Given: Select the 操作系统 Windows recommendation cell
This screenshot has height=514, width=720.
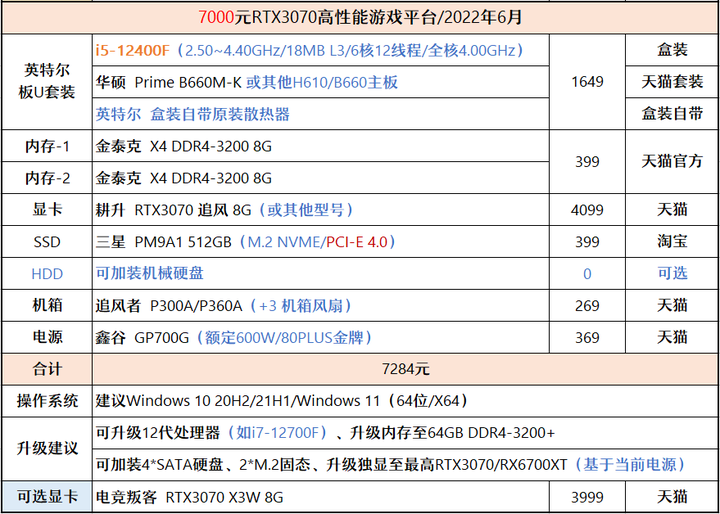Looking at the screenshot, I should pos(405,401).
